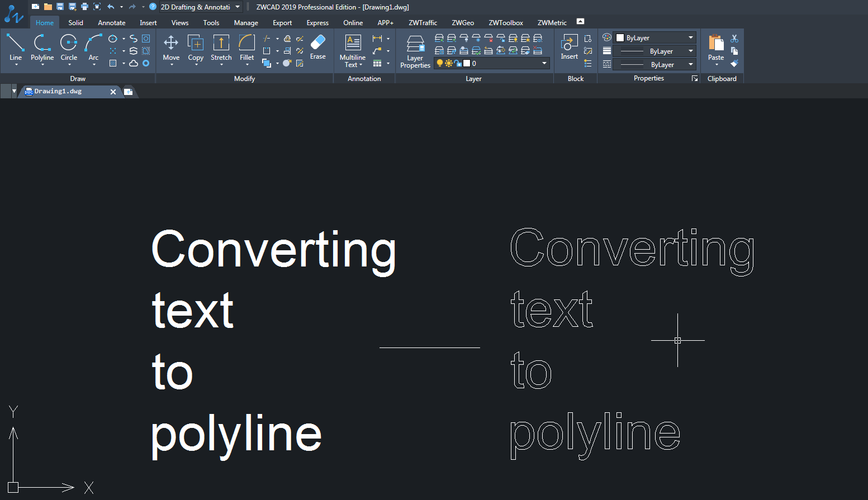Click the Open folder icon

point(48,7)
